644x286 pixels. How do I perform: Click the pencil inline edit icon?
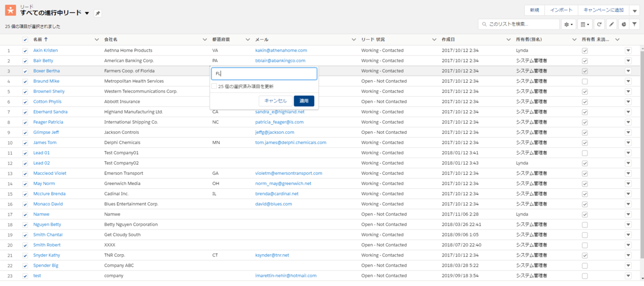click(611, 24)
